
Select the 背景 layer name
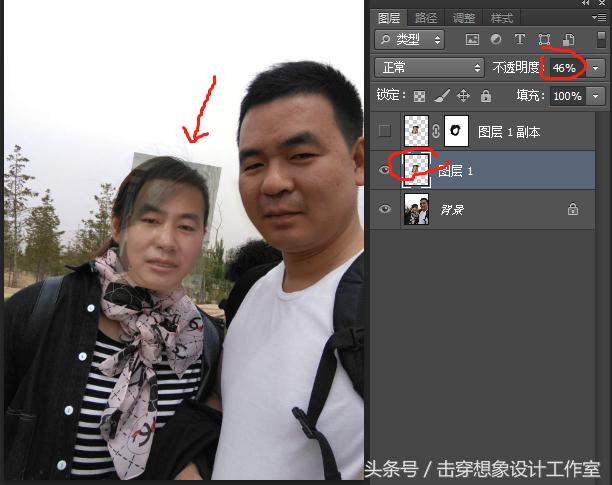[x=452, y=210]
